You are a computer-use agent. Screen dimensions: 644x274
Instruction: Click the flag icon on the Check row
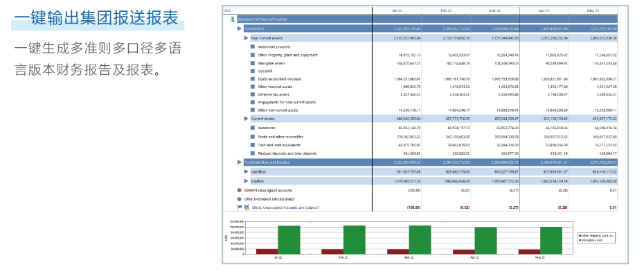pyautogui.click(x=240, y=208)
